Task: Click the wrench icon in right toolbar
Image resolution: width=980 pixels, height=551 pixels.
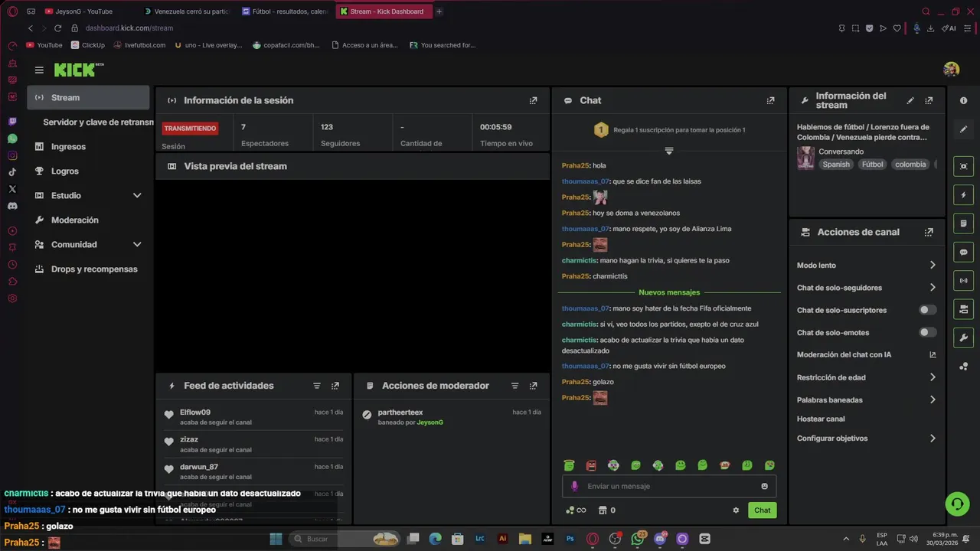Action: 963,337
